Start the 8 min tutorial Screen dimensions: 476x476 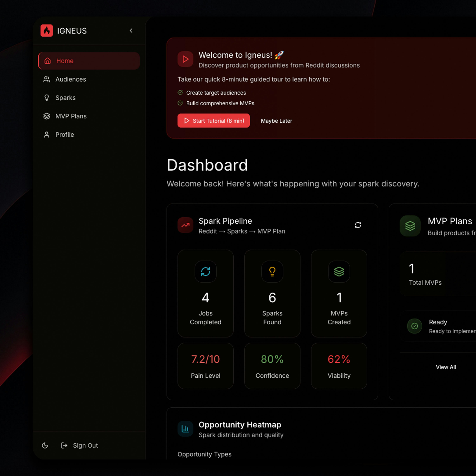[214, 121]
